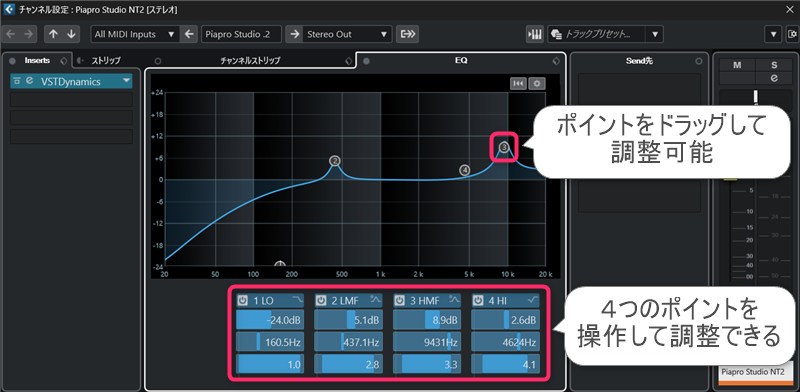Click the VSTDynamics sidechain routing icon

coord(17,81)
